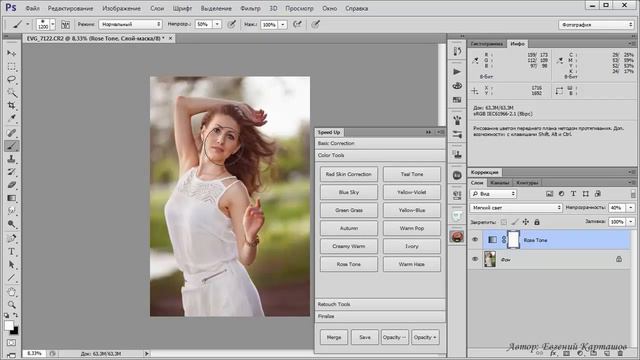Open the opacity 50% dropdown arrow
This screenshot has width=640, height=360.
click(x=217, y=24)
